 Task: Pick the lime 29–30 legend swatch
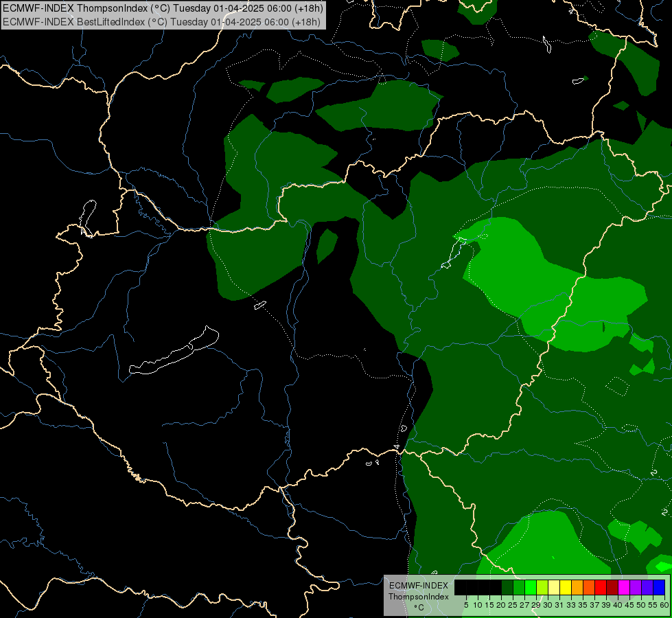542,587
